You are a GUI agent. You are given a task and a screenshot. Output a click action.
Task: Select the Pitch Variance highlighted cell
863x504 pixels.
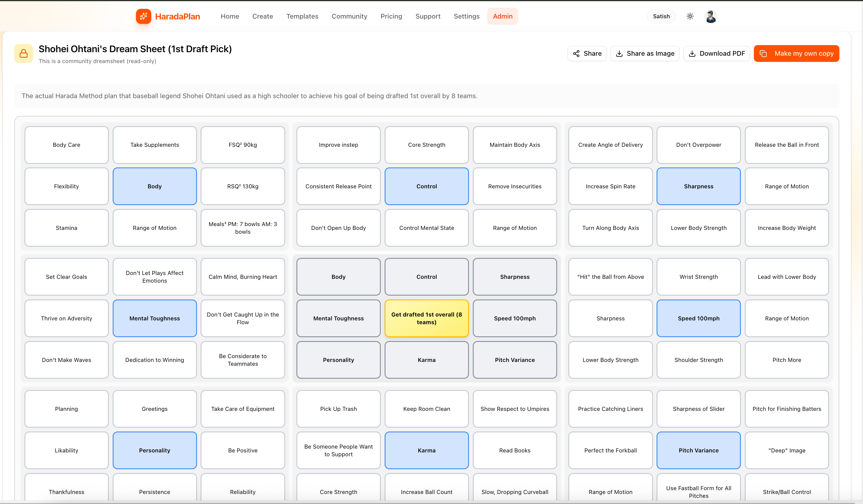699,450
